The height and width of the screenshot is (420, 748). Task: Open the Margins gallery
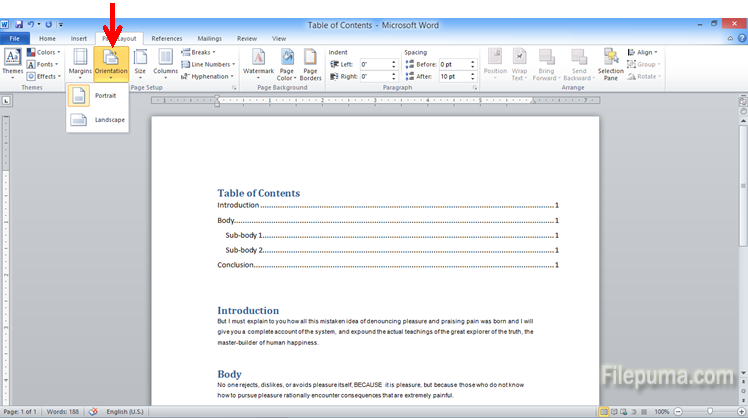click(x=80, y=62)
